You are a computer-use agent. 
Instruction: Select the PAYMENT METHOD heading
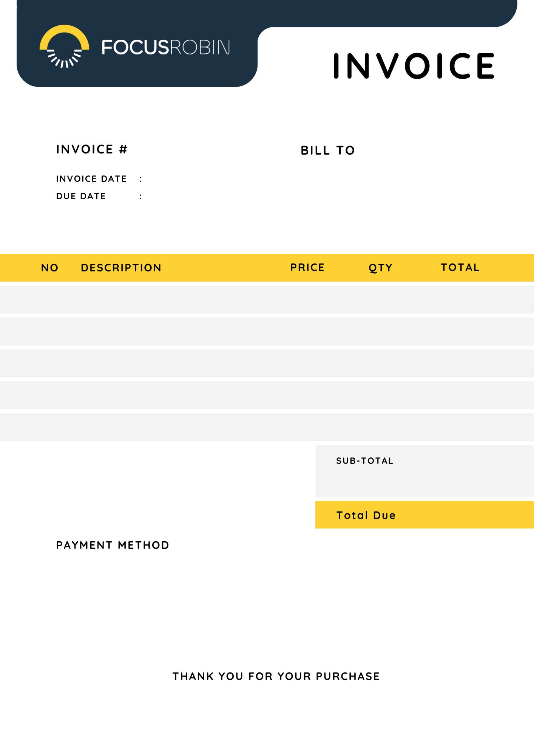[113, 545]
